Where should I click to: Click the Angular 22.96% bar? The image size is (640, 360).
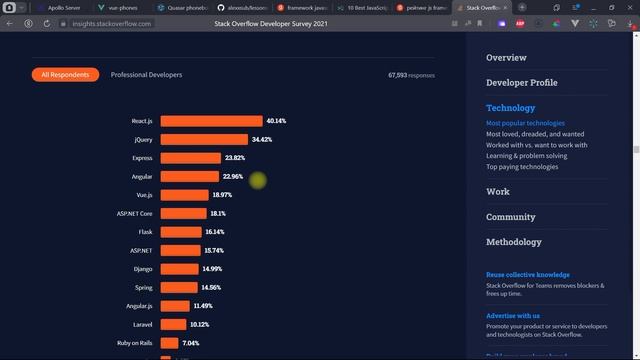tap(190, 176)
